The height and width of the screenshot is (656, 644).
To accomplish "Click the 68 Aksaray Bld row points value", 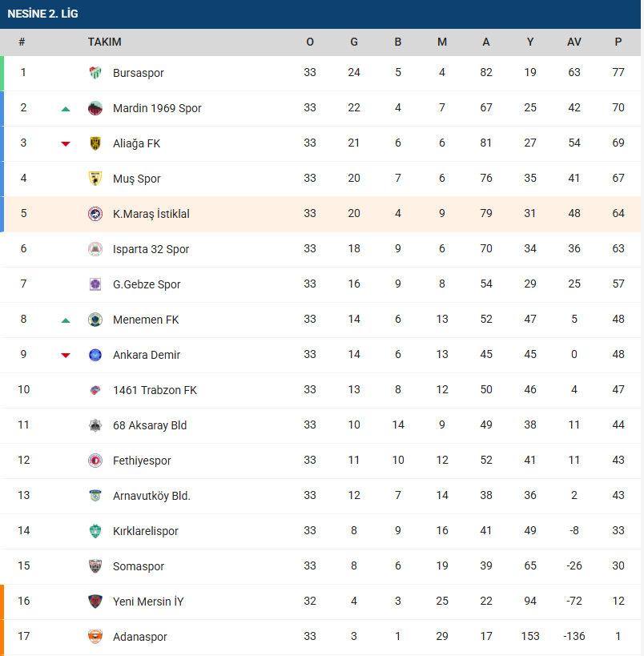I will coord(618,425).
